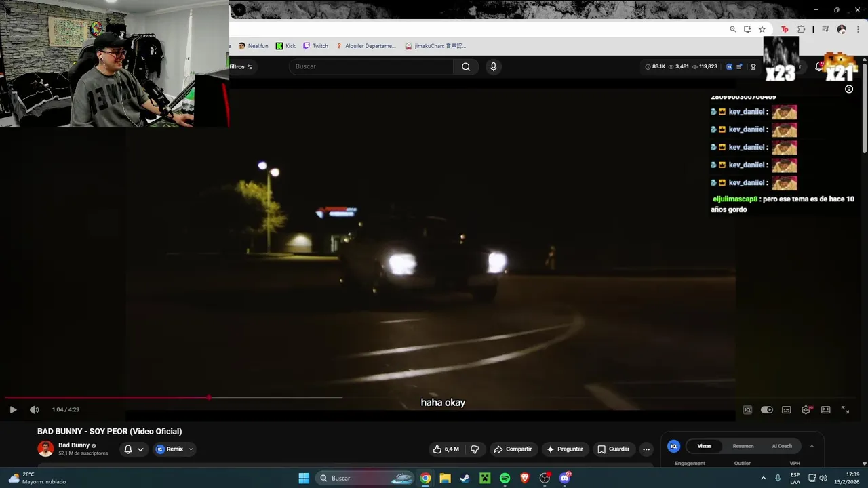
Task: Click the blue vidIQ logo in the panel
Action: click(674, 446)
